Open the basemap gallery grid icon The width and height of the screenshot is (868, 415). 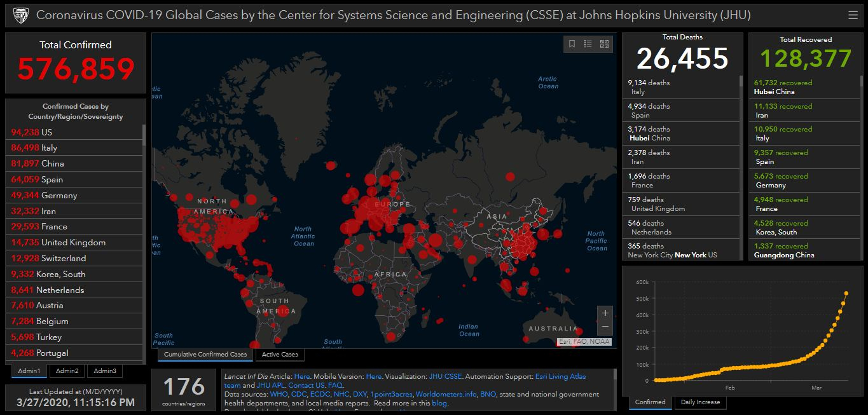604,44
